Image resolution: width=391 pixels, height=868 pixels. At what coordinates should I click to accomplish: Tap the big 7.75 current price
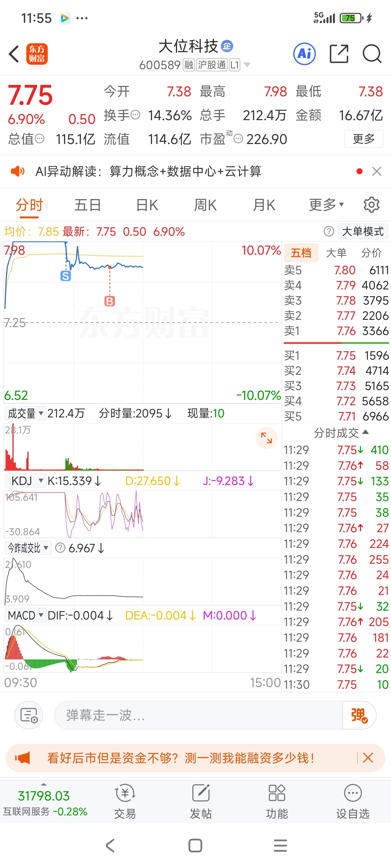[30, 95]
